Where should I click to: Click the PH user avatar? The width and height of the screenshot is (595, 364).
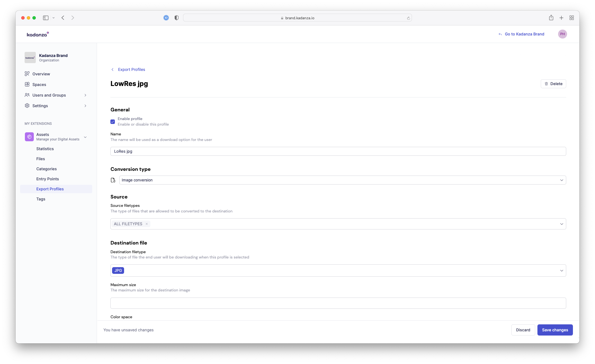[x=562, y=34]
